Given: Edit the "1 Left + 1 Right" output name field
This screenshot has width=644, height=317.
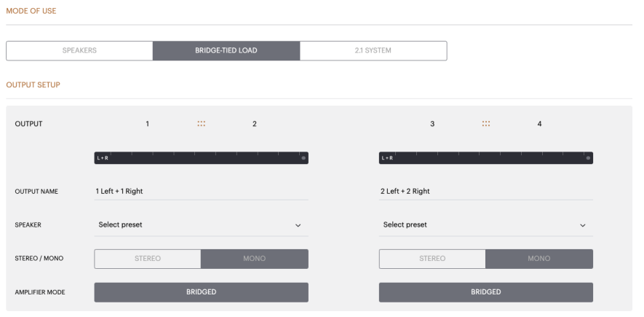Looking at the screenshot, I should coord(201,191).
